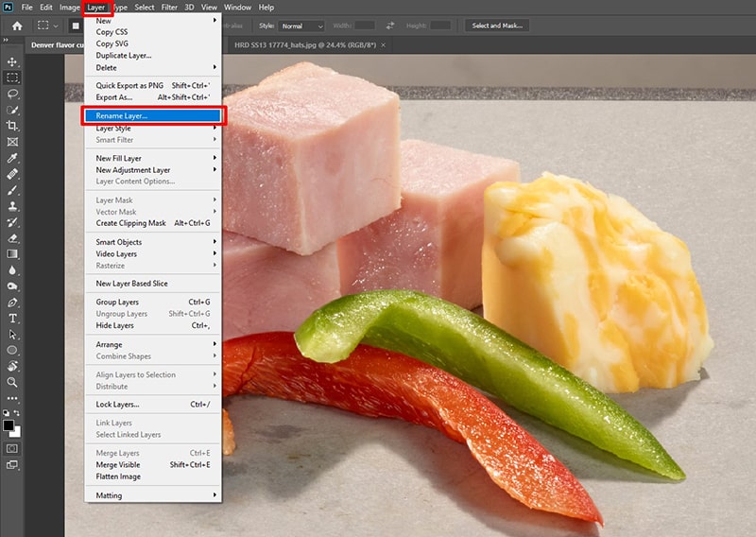Choose Group Layers menu entry
The width and height of the screenshot is (756, 537).
(153, 302)
